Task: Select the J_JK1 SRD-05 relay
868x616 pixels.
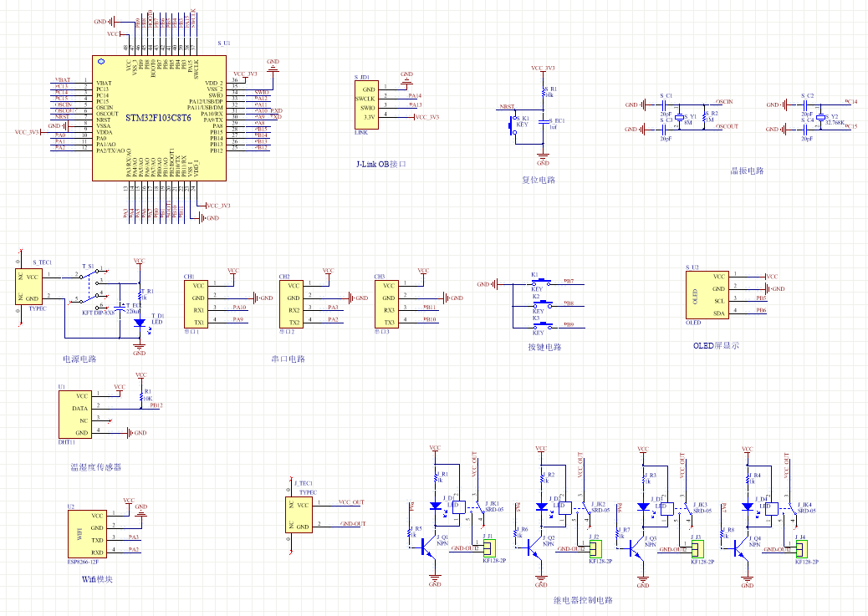Action: tap(469, 509)
